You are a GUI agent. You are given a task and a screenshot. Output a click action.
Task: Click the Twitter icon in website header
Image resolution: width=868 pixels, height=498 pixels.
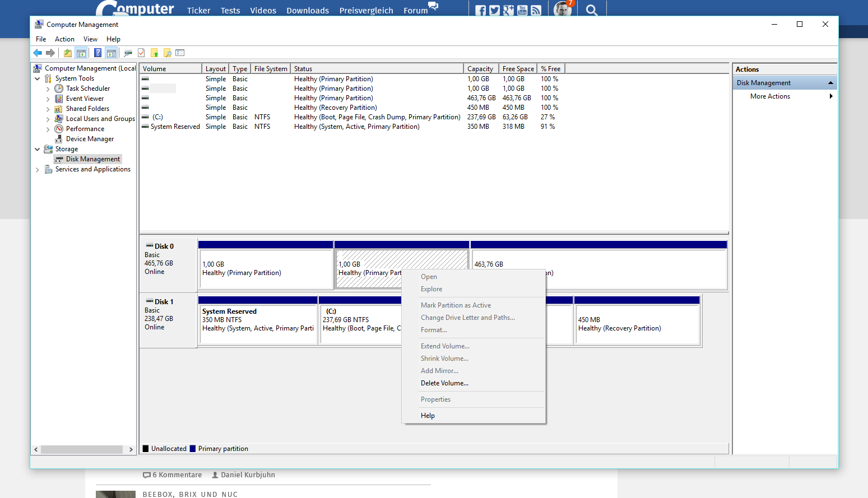coord(494,10)
